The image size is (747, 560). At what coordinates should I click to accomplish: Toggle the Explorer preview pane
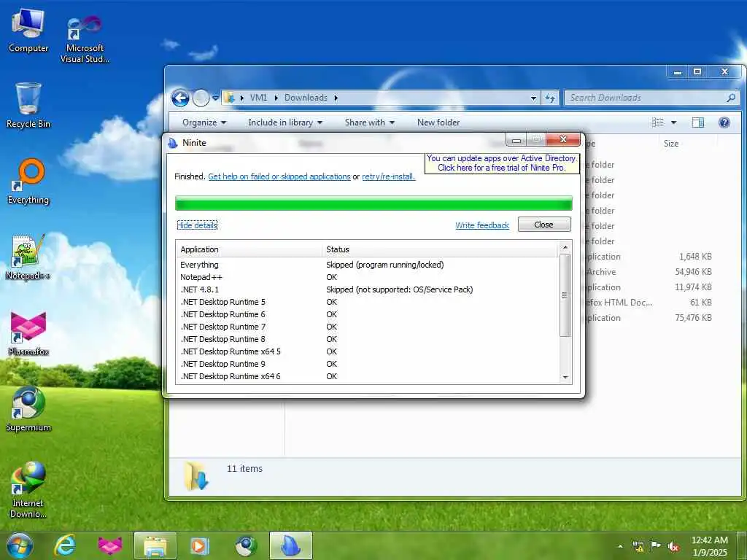click(698, 122)
